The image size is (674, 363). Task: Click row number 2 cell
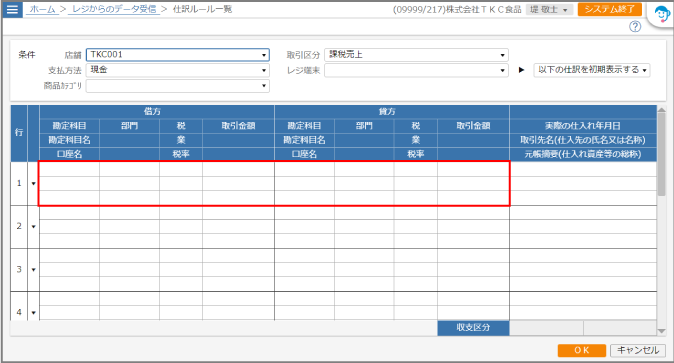point(19,227)
